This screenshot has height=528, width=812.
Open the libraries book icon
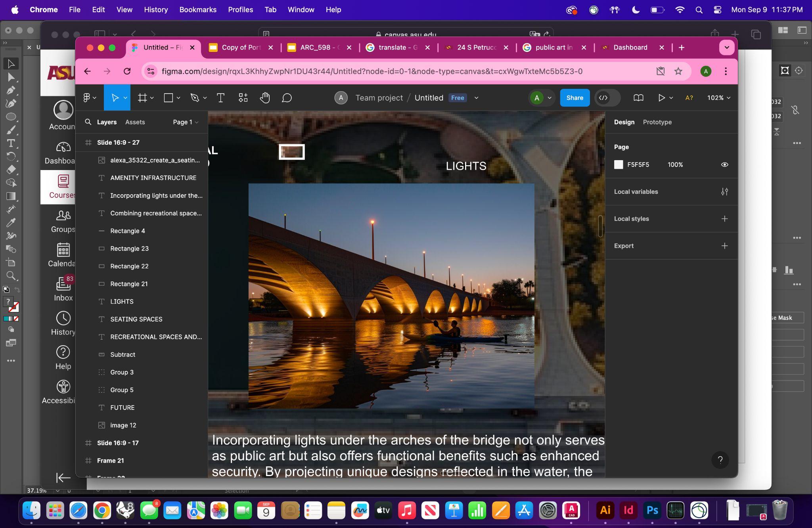click(638, 98)
